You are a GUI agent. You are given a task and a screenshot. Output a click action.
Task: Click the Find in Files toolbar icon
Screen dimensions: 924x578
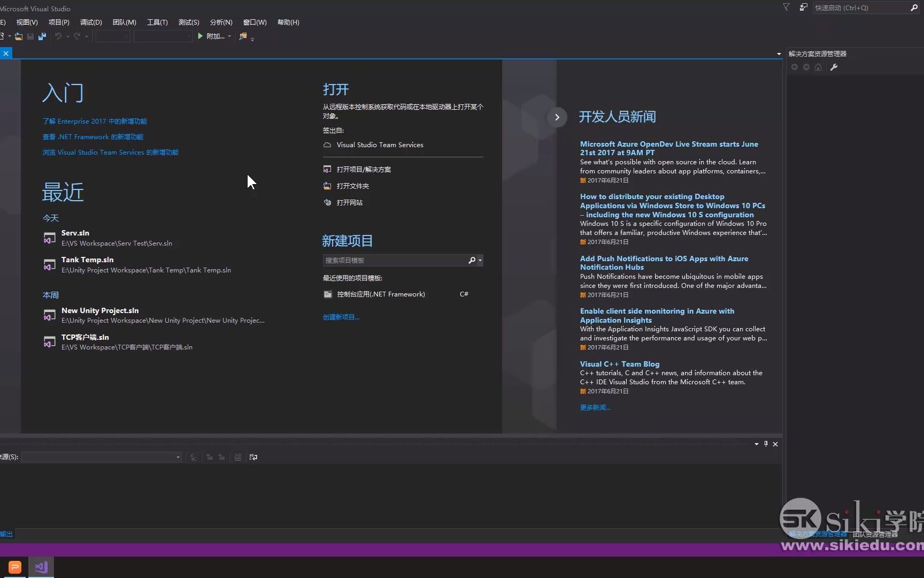click(243, 36)
